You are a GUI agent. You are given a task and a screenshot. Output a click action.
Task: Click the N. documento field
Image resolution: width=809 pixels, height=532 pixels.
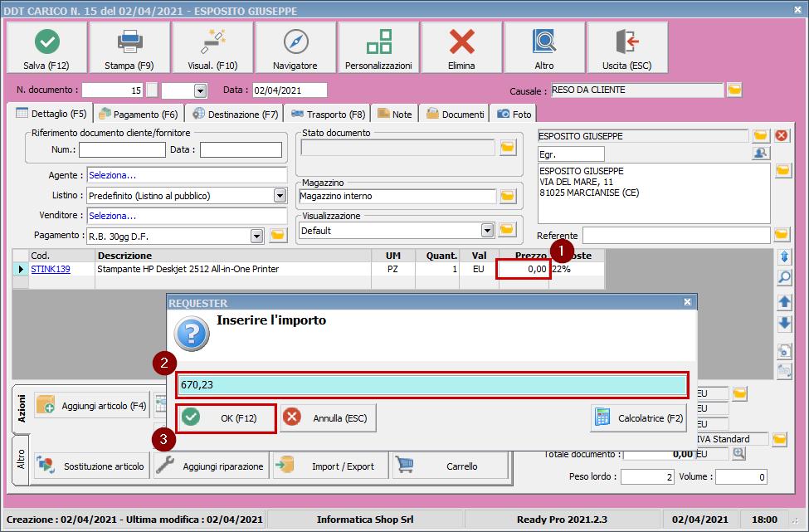(x=112, y=90)
